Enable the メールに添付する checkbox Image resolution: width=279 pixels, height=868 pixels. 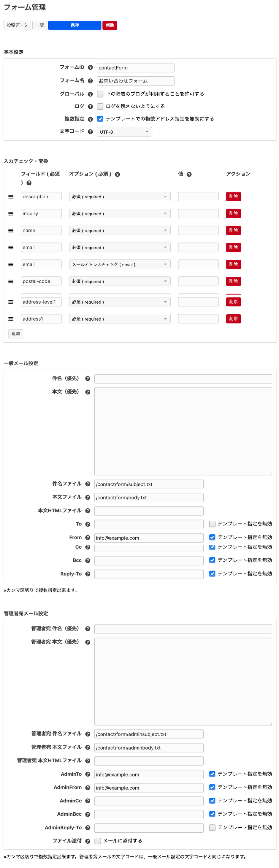(x=98, y=841)
